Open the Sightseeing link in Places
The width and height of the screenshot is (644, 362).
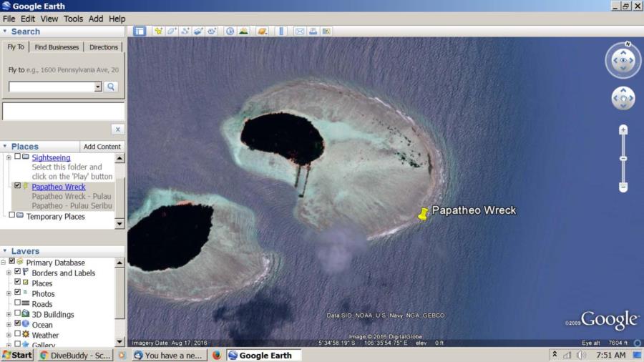pyautogui.click(x=51, y=157)
